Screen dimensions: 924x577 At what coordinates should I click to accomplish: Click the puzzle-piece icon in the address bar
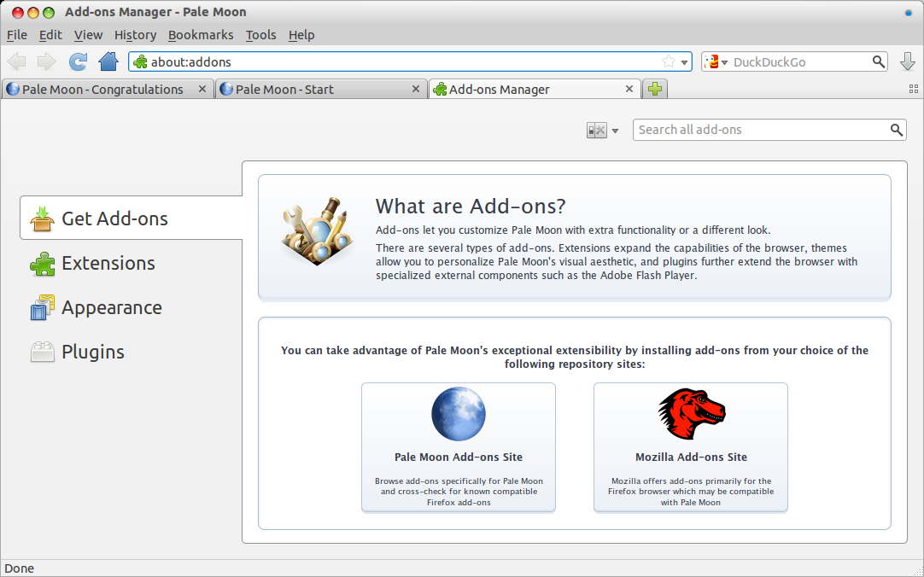coord(140,61)
